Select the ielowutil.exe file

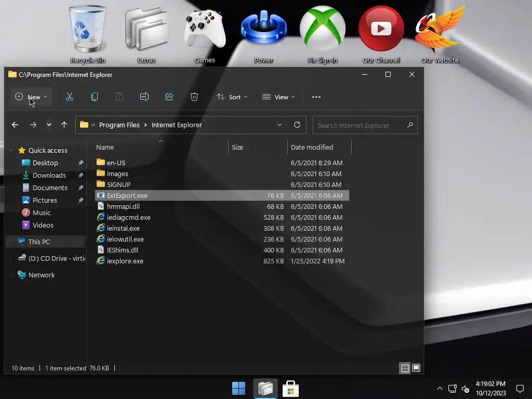pos(222,239)
